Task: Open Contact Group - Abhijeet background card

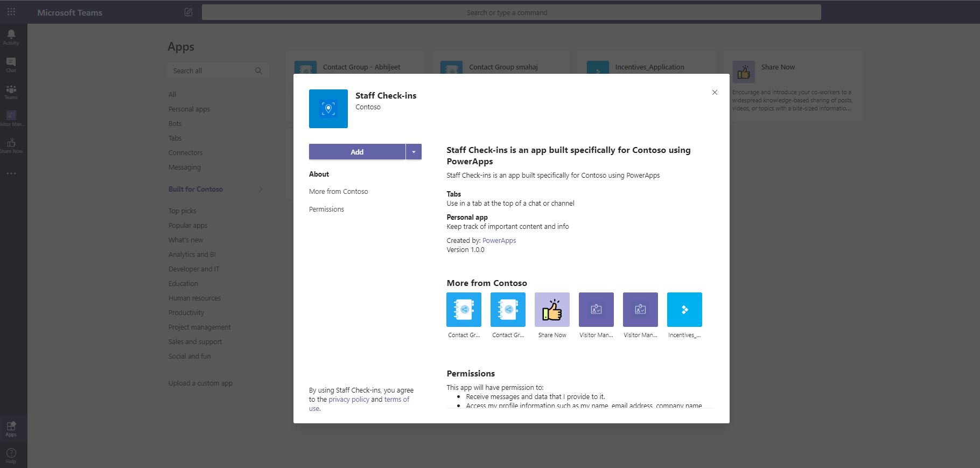Action: [354, 63]
